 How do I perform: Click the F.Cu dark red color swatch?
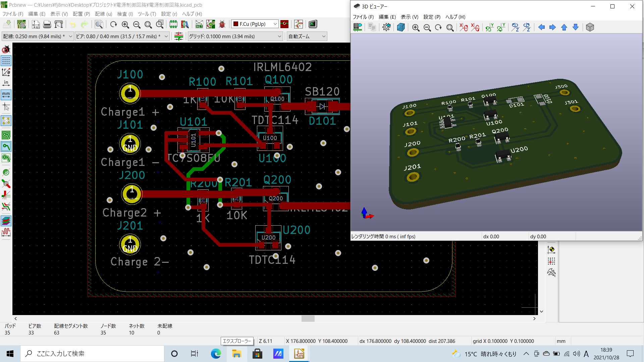coord(236,24)
